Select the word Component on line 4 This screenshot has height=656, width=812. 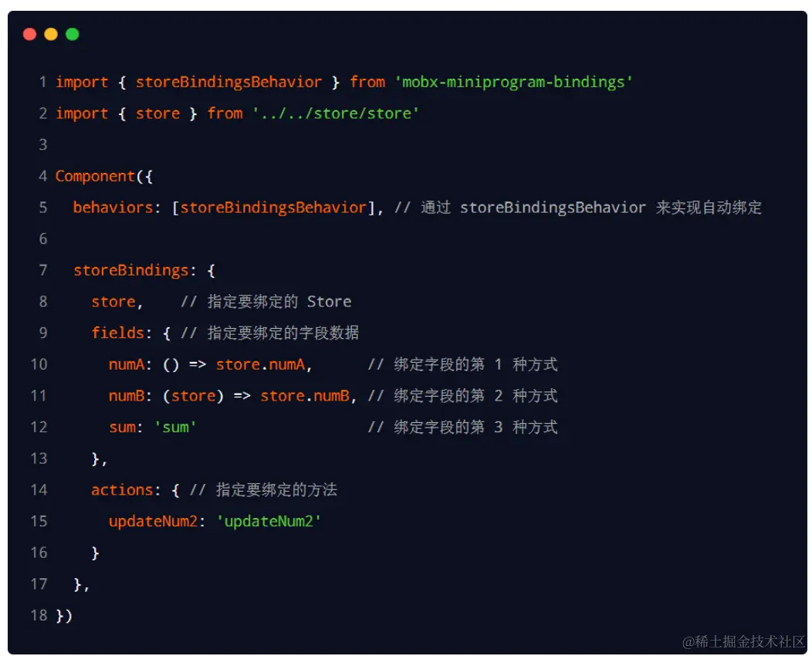tap(95, 177)
